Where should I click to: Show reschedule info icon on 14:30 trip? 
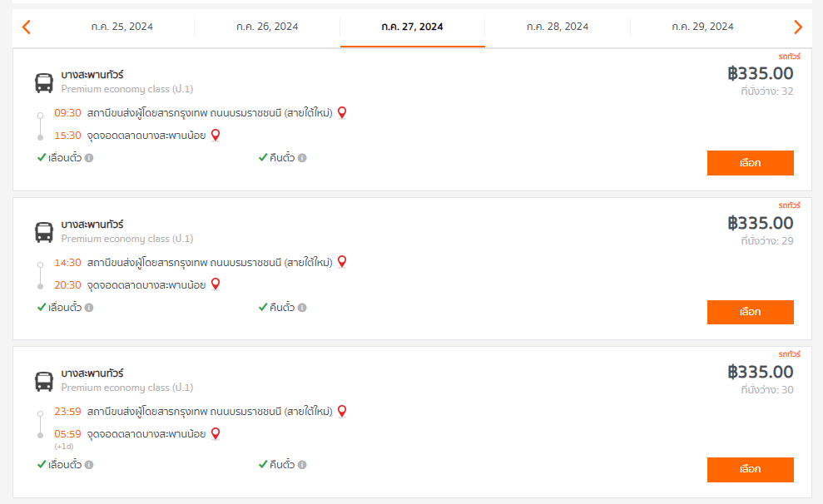[x=89, y=308]
